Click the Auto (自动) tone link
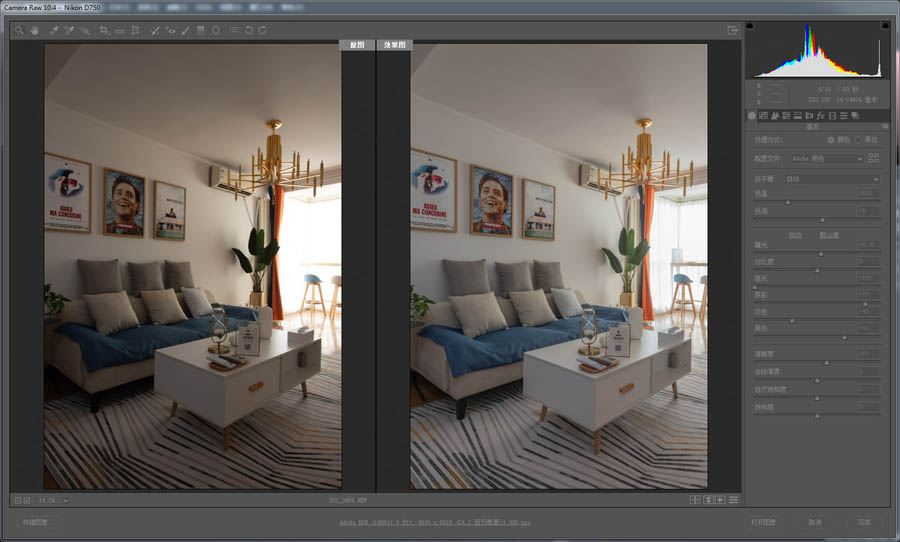The height and width of the screenshot is (542, 900). 794,235
